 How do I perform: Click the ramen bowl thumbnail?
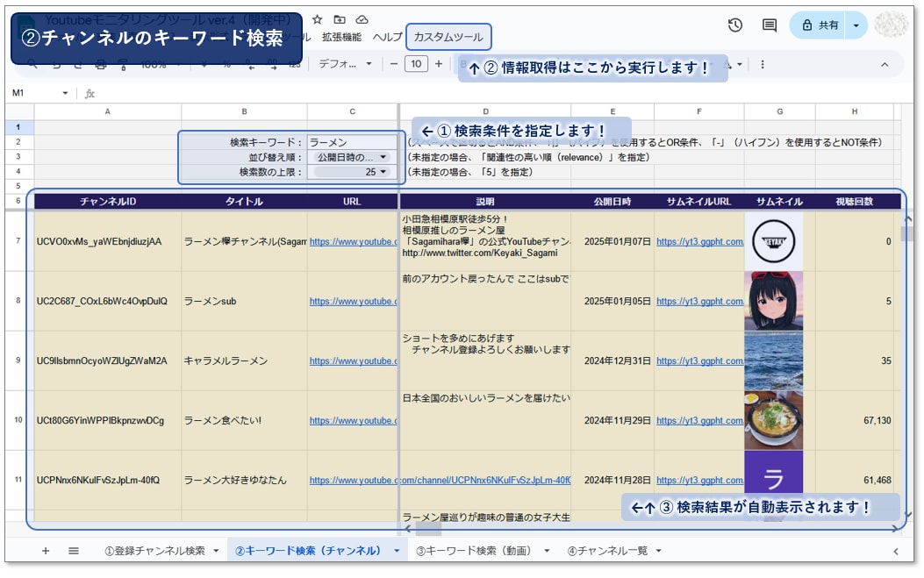point(774,421)
